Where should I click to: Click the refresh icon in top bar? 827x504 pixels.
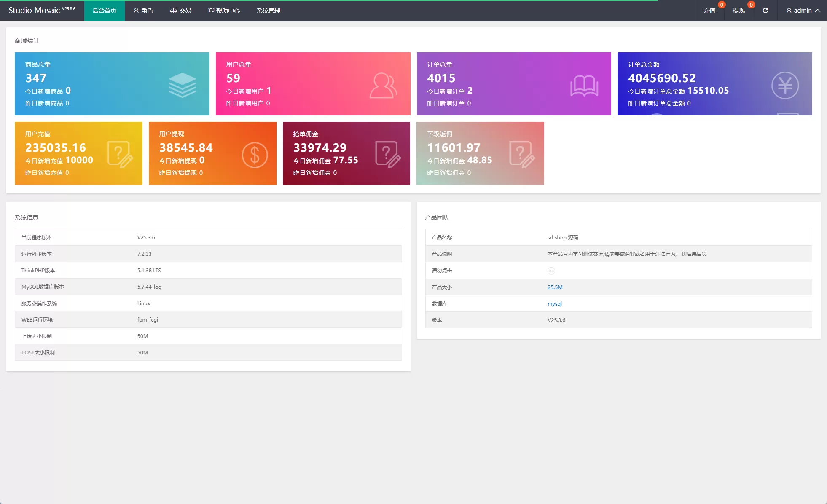tap(765, 11)
